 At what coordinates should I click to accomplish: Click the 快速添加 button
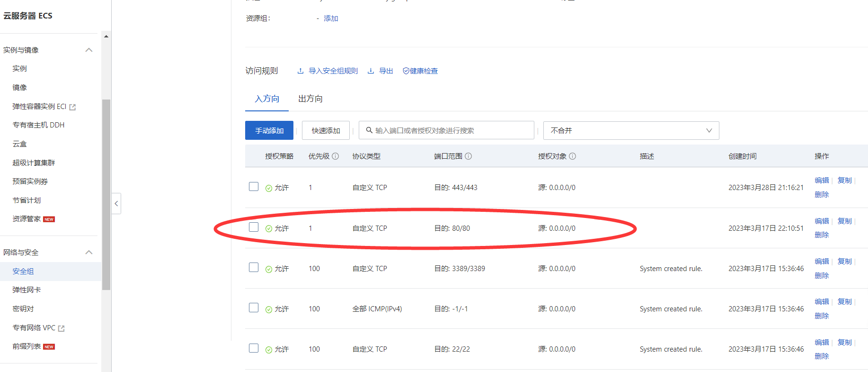click(x=326, y=130)
